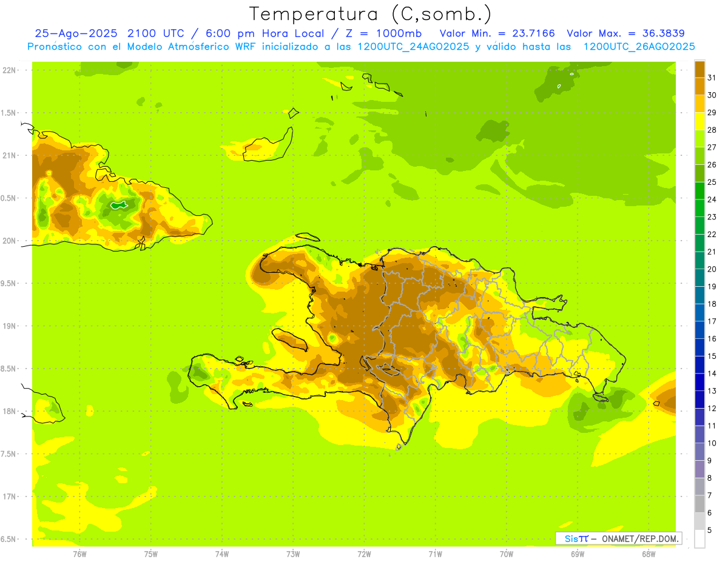Image resolution: width=728 pixels, height=562 pixels.
Task: Click the orange swatch between 30 and 31
Action: click(699, 87)
